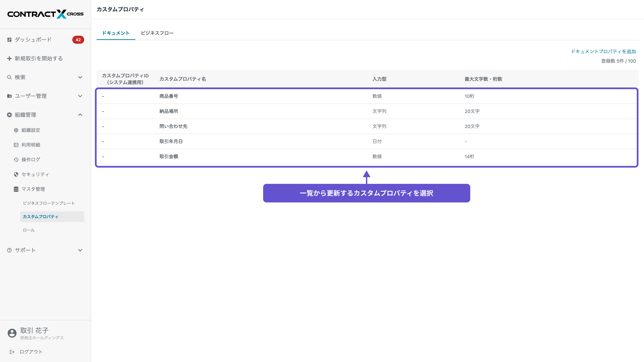Open ビジネスフローテンプレート in sidebar

tap(49, 203)
